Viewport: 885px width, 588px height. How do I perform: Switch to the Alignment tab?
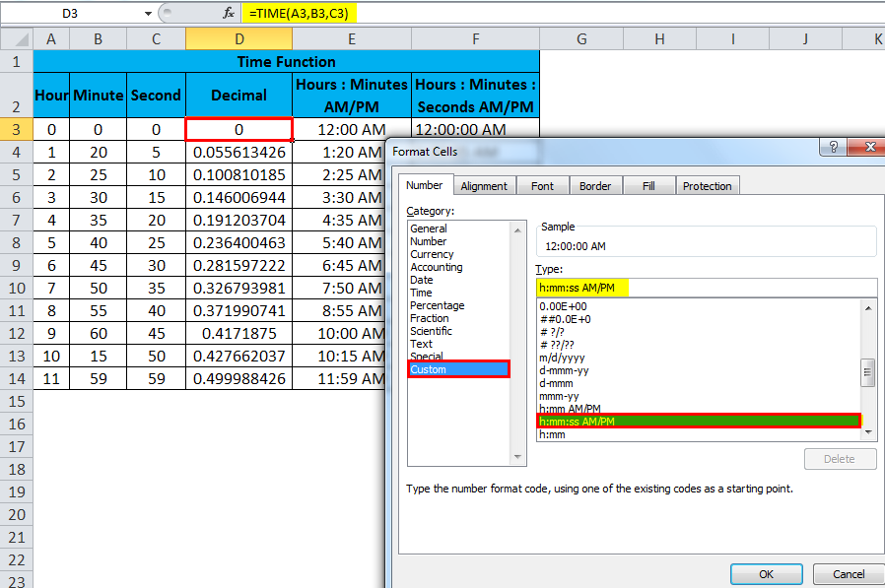pyautogui.click(x=484, y=186)
